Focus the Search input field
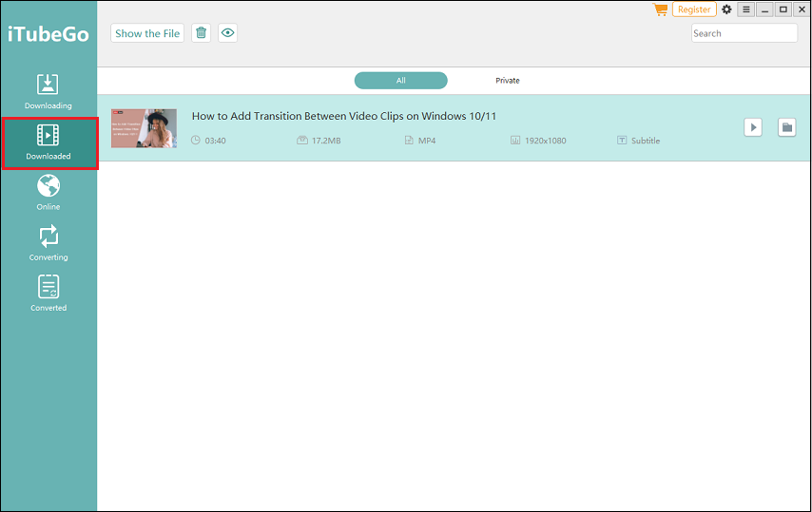 744,33
